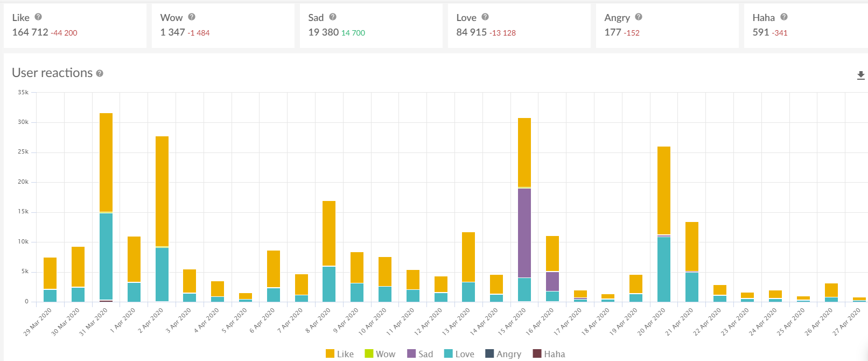Click the Haha help question mark

(784, 17)
